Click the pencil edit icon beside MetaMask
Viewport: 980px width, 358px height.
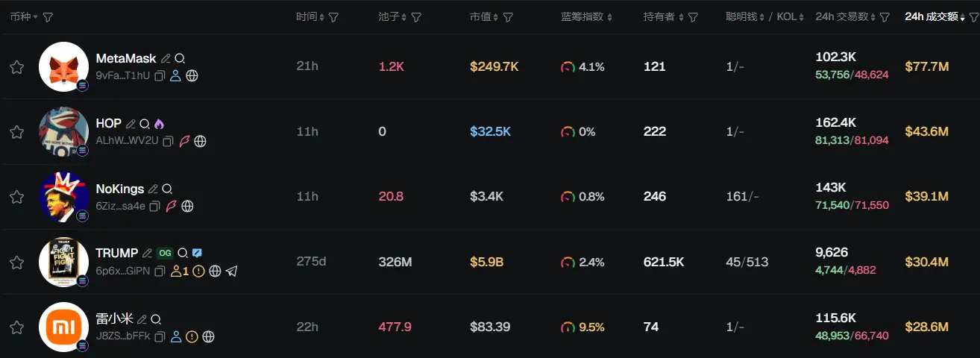[x=166, y=58]
